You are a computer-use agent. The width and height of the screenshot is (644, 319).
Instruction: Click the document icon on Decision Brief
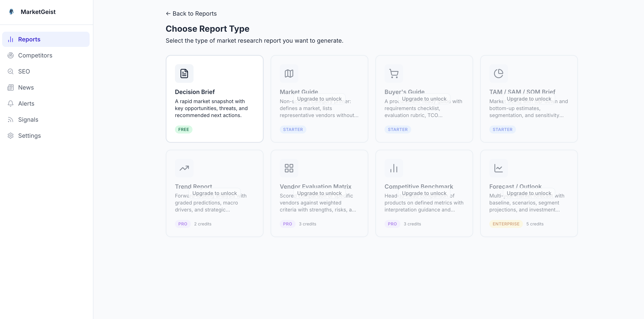click(x=184, y=73)
